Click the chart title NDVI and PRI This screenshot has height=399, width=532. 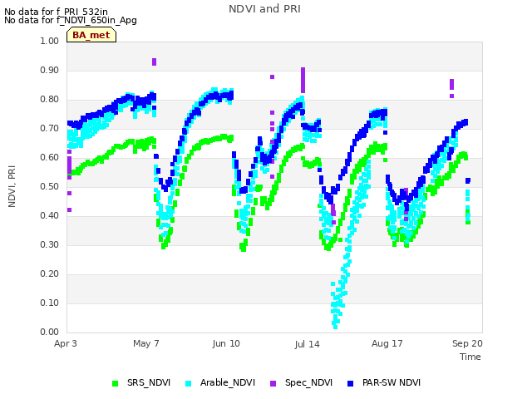pos(264,9)
